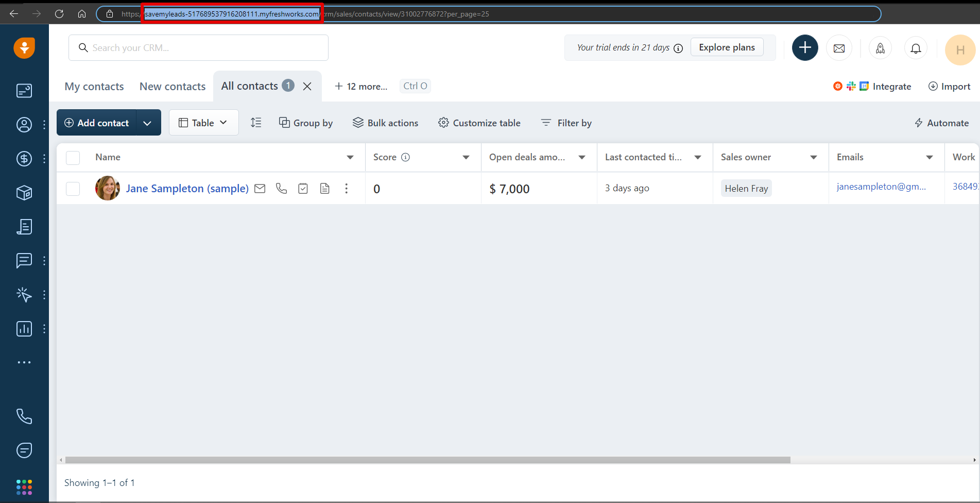Viewport: 980px width, 503px height.
Task: Call Jane Sampleton via phone icon
Action: [x=281, y=189]
